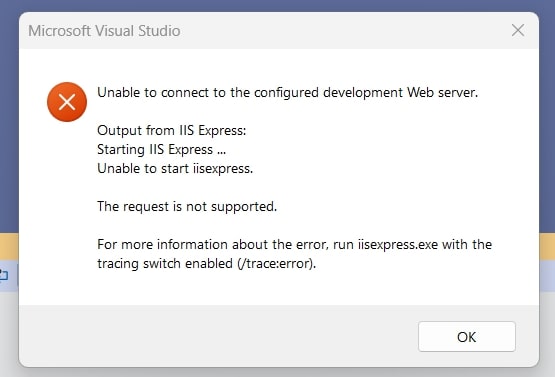Image resolution: width=555 pixels, height=377 pixels.
Task: Click the Microsoft Visual Studio title text
Action: (x=104, y=31)
